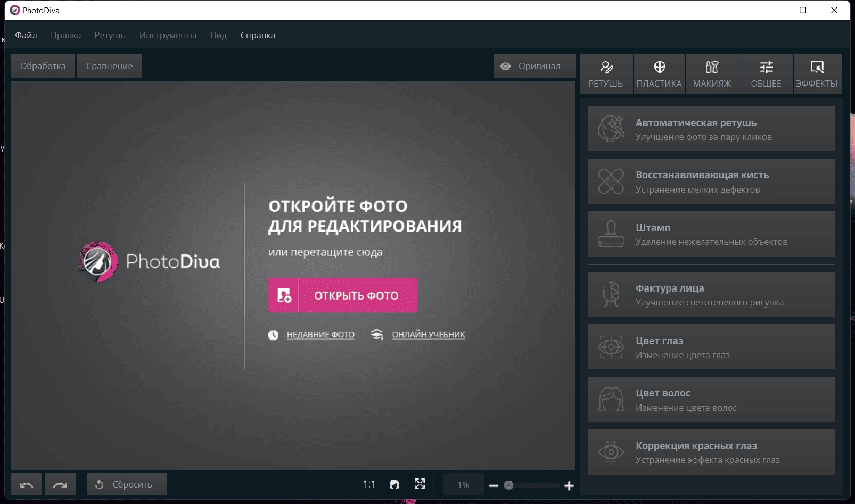855x504 pixels.
Task: Select Восстанавливающая кисть tool
Action: tap(711, 181)
